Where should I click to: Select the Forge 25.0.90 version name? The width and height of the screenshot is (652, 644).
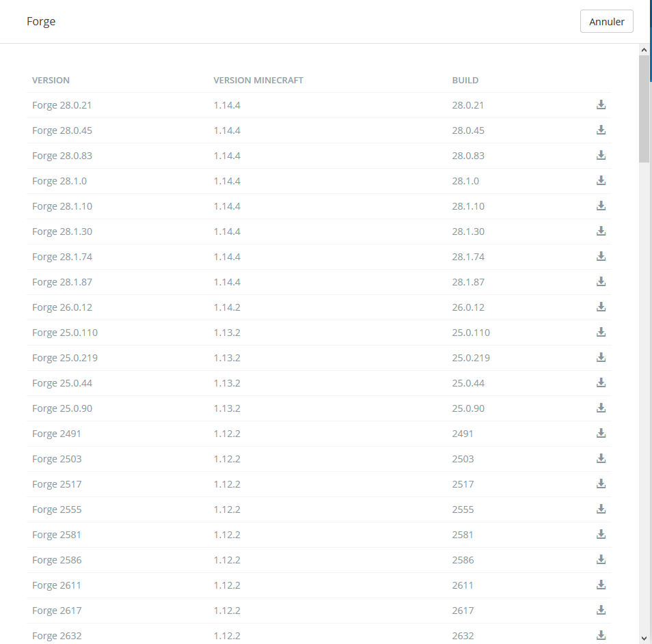click(62, 408)
